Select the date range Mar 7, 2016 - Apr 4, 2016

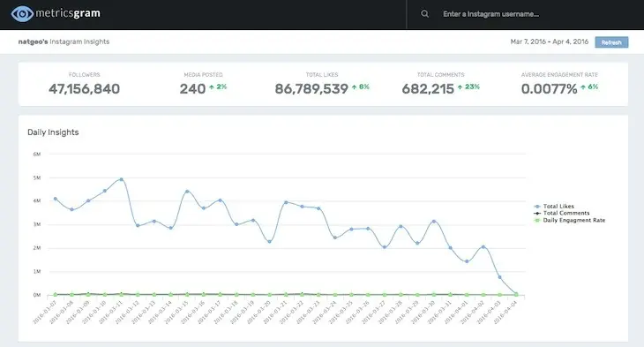pyautogui.click(x=549, y=41)
